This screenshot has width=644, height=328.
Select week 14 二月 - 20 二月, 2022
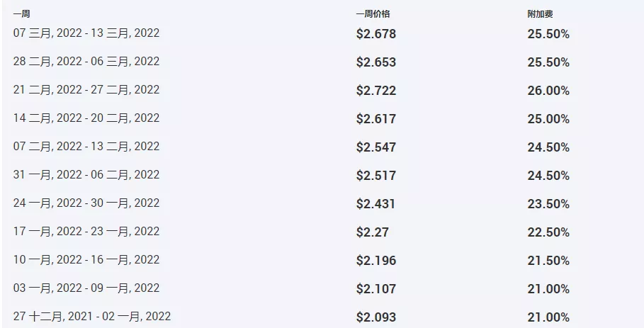[86, 118]
